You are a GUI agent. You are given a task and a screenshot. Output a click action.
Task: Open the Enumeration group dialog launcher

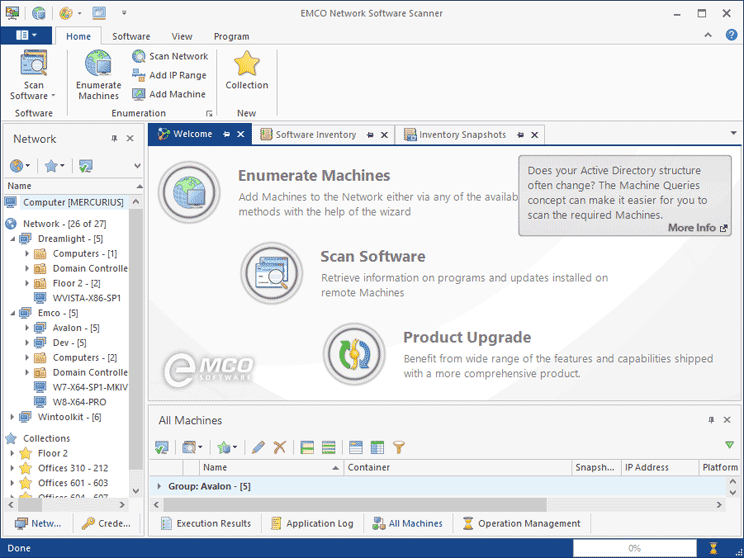coord(209,113)
